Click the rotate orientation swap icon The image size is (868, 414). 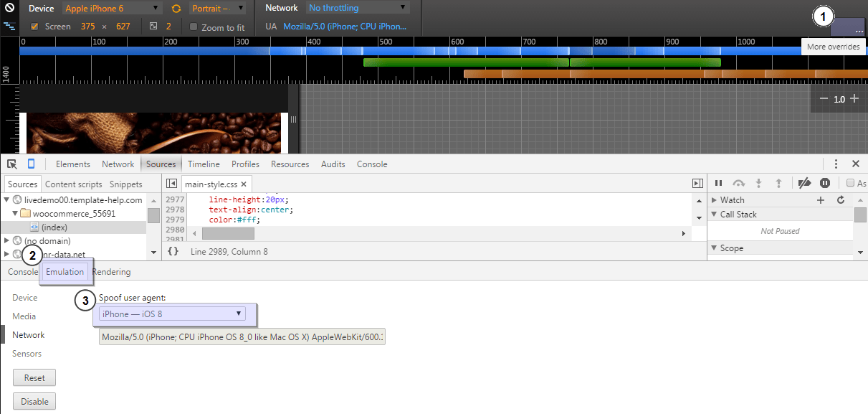click(x=176, y=9)
